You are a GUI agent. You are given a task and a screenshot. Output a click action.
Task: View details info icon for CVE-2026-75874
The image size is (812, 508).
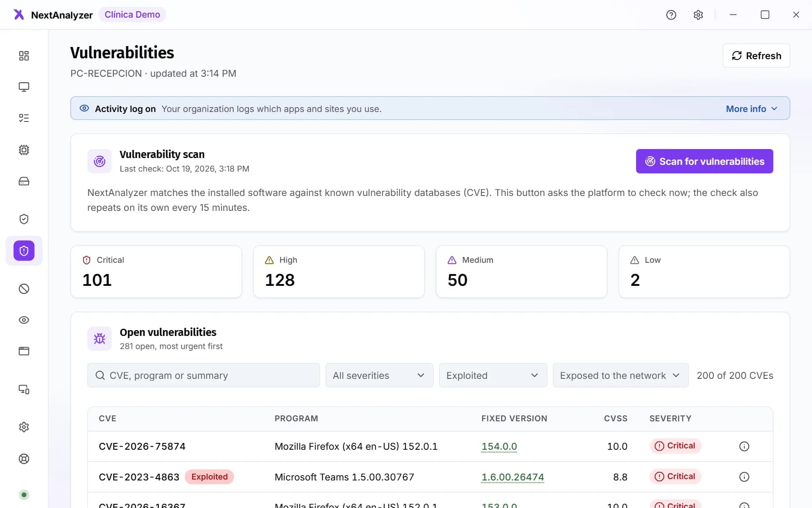[744, 446]
